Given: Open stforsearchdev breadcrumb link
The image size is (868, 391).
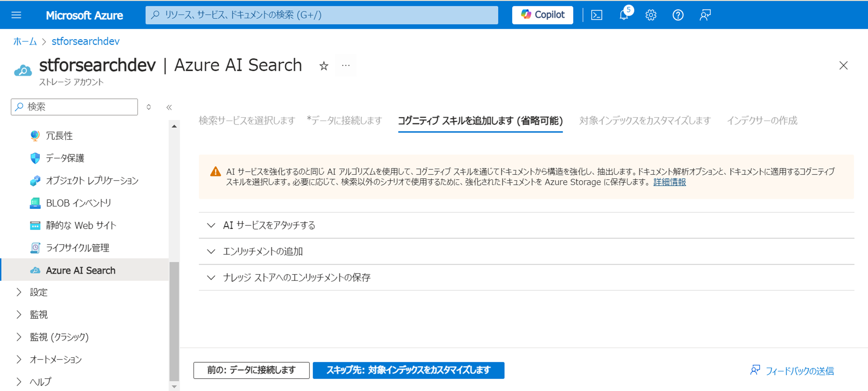Looking at the screenshot, I should (86, 41).
